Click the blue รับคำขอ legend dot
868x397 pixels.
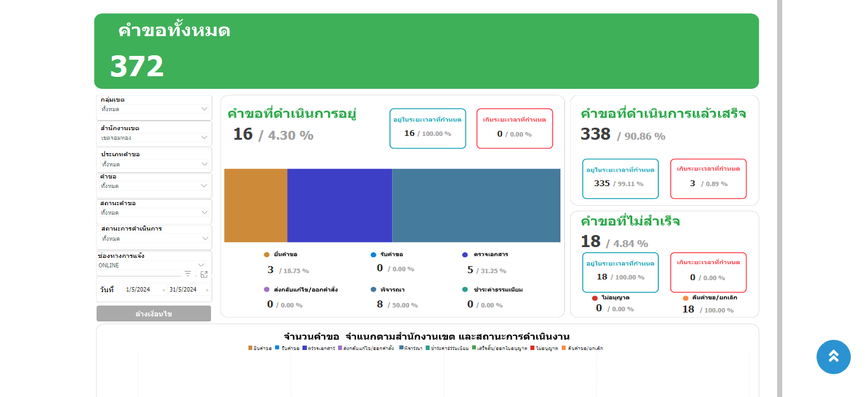point(374,255)
